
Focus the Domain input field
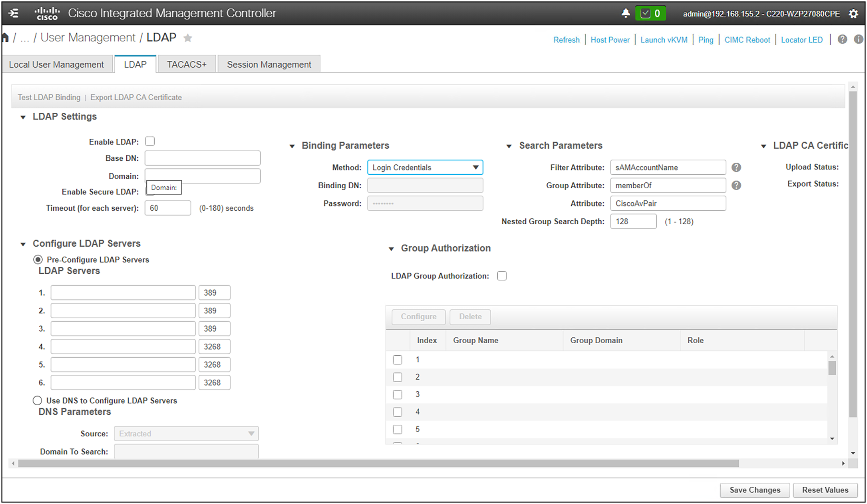point(203,176)
